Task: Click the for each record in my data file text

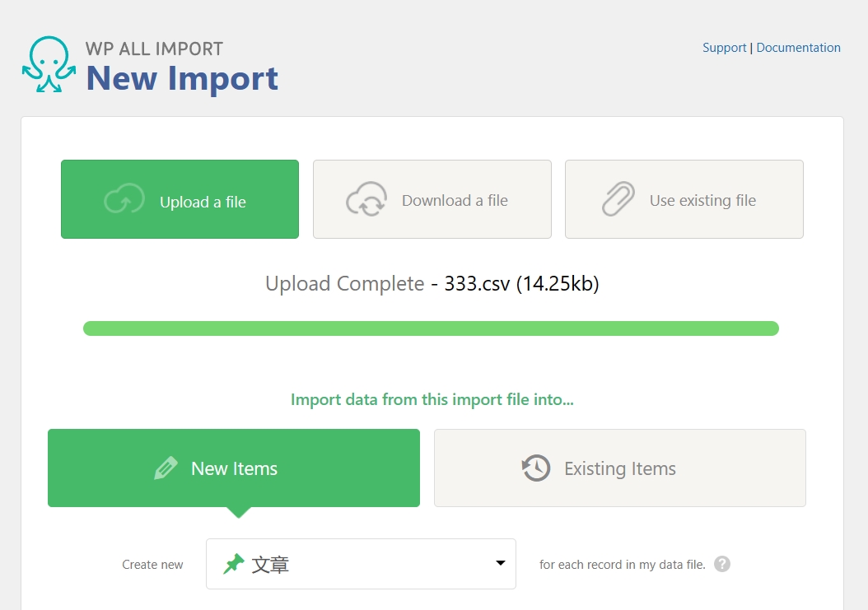Action: point(623,565)
